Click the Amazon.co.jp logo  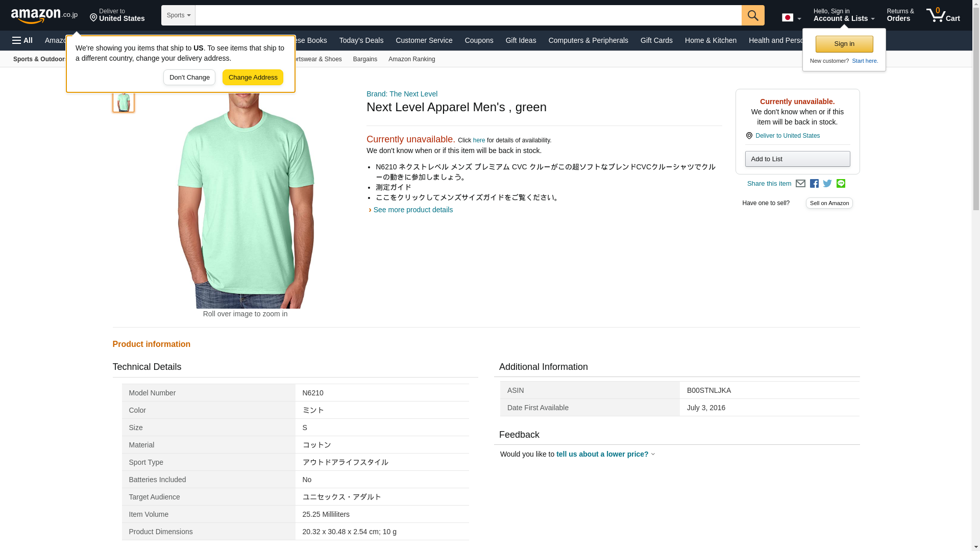point(44,15)
